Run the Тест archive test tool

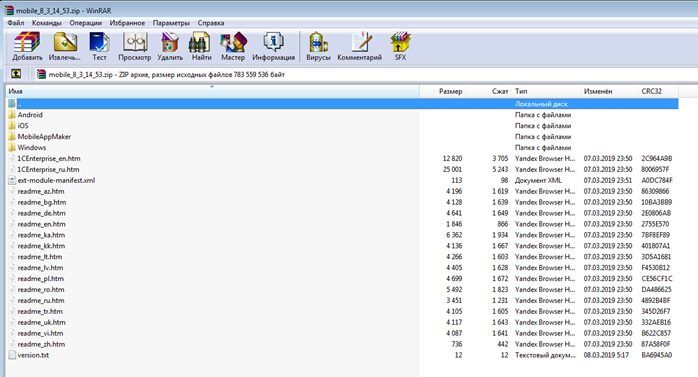(99, 43)
